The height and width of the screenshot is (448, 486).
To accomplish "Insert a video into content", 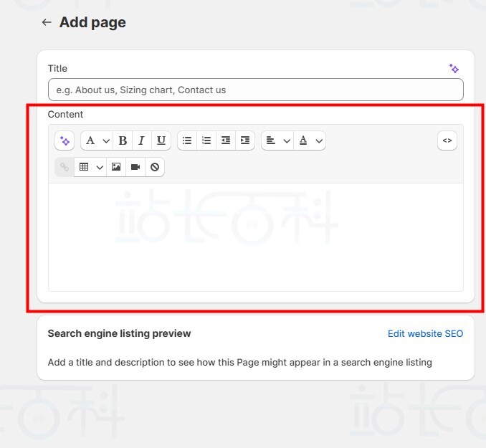I will point(135,167).
